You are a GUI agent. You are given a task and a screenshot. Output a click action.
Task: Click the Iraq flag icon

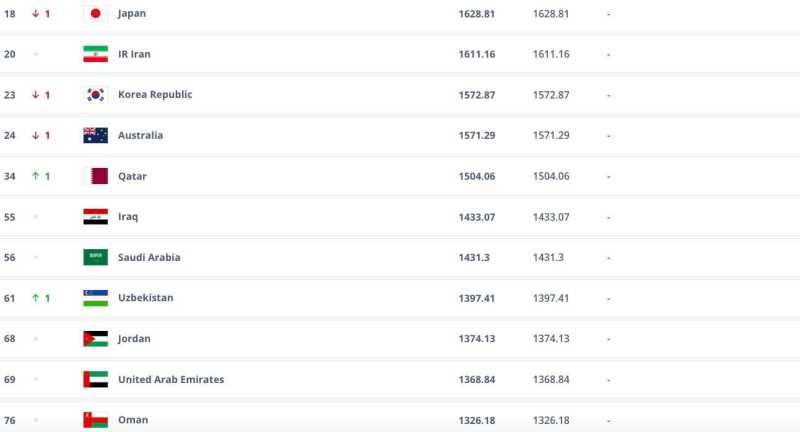95,216
